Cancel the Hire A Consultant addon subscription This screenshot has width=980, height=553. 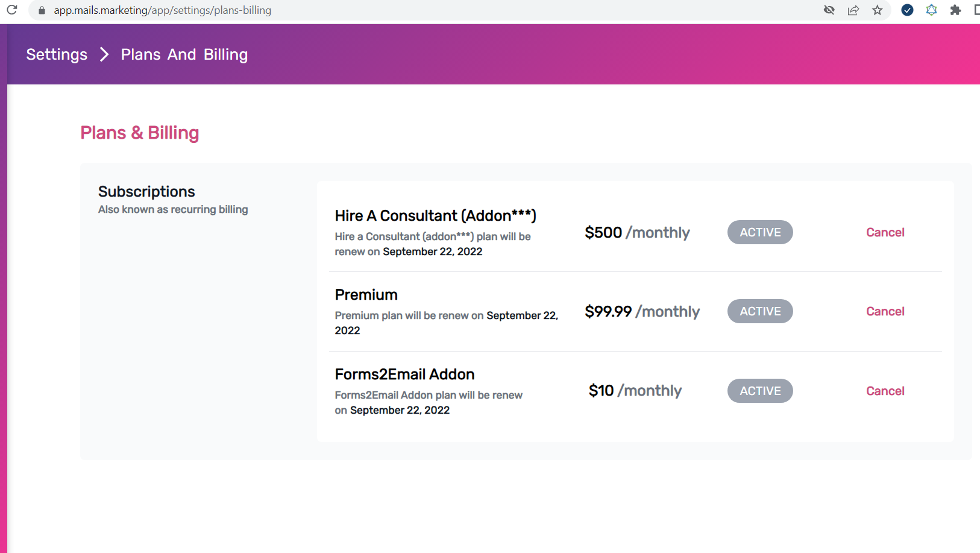point(885,232)
